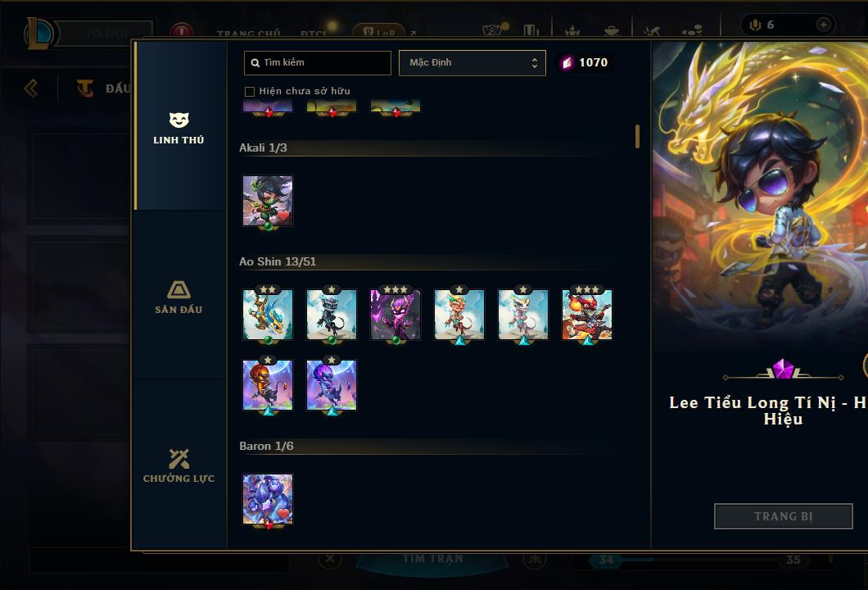The height and width of the screenshot is (590, 868).
Task: Click the Trang Bị equip button
Action: pyautogui.click(x=784, y=516)
